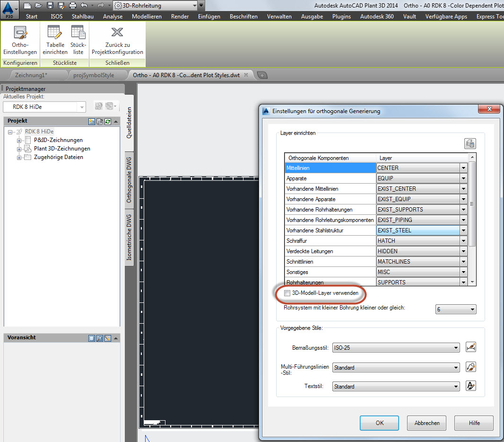Open the EXIST_STEEL layer dropdown
Screen dimensions: 504x442
[x=463, y=230]
